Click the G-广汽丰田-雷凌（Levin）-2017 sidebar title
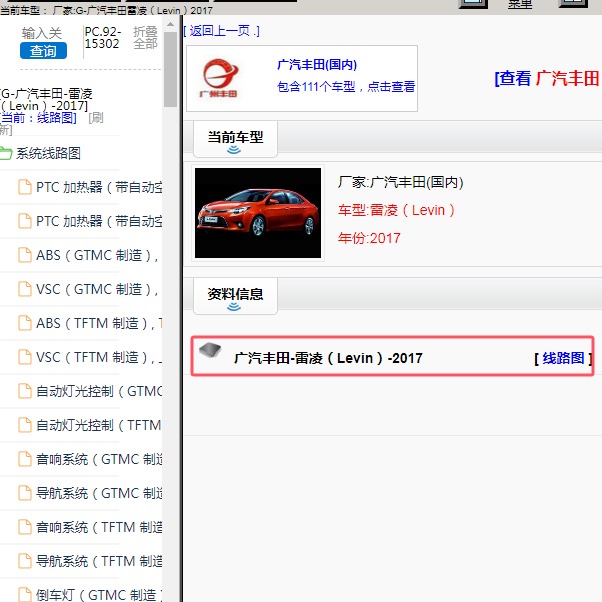Screen dimensions: 602x602 46,99
